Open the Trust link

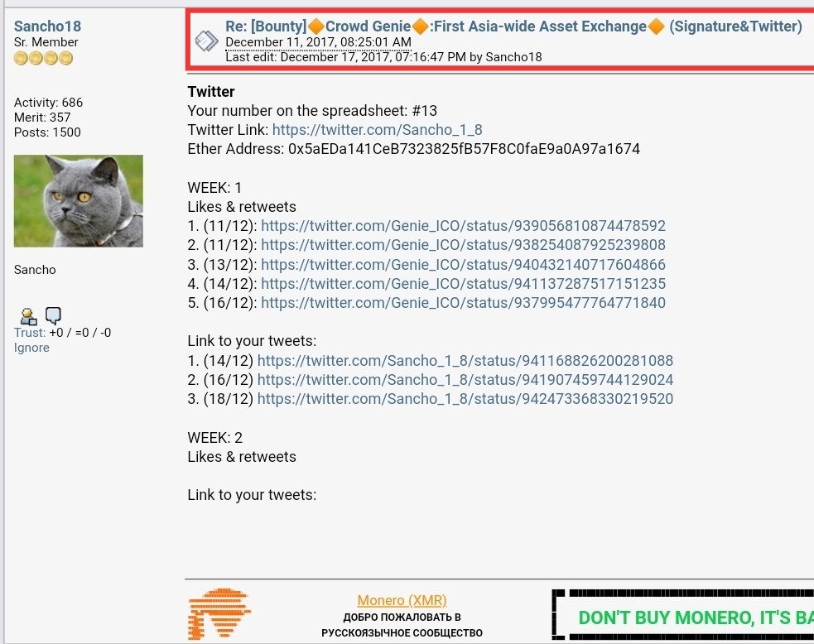tap(30, 333)
